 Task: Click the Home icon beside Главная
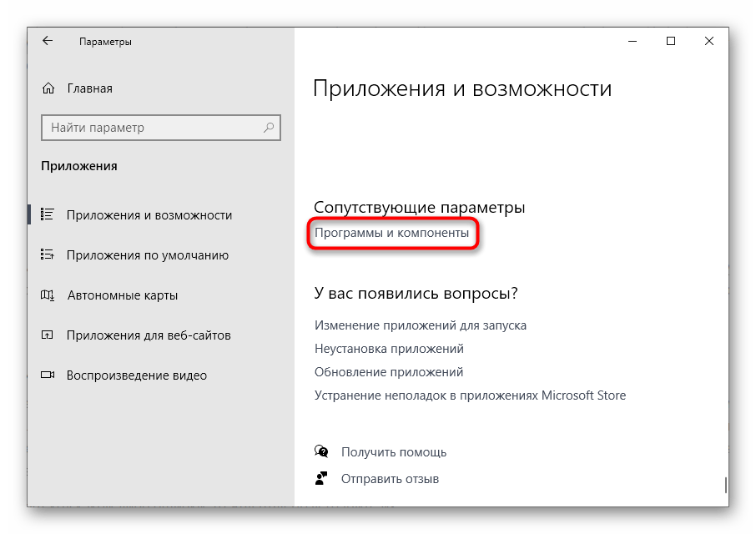coord(48,88)
